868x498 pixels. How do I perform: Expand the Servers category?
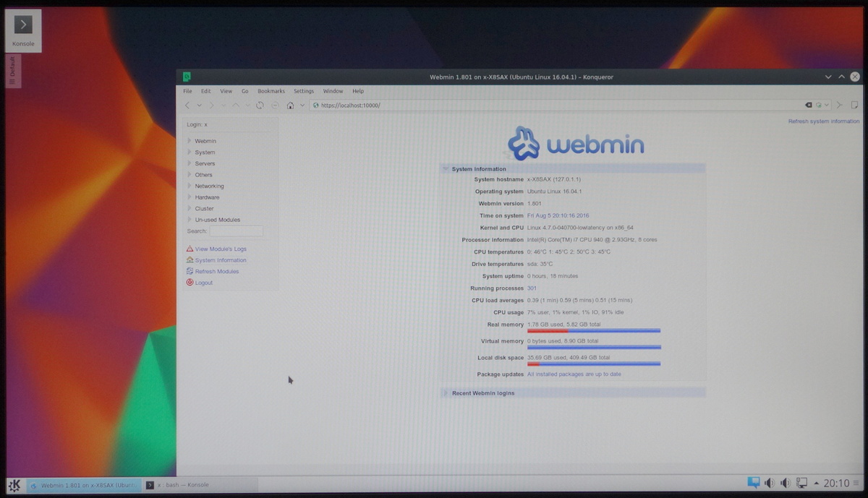[x=190, y=163]
